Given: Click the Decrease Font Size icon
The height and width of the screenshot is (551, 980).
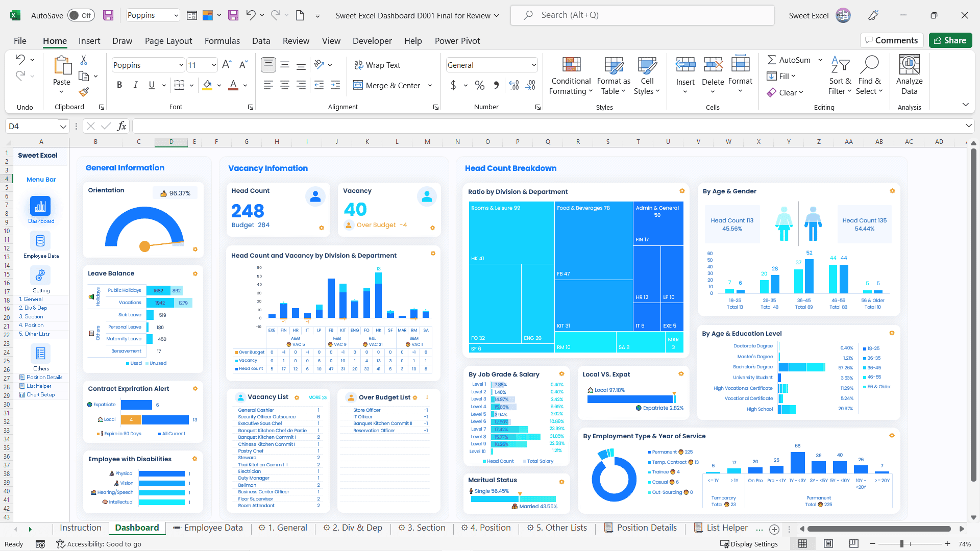Looking at the screenshot, I should pyautogui.click(x=243, y=64).
